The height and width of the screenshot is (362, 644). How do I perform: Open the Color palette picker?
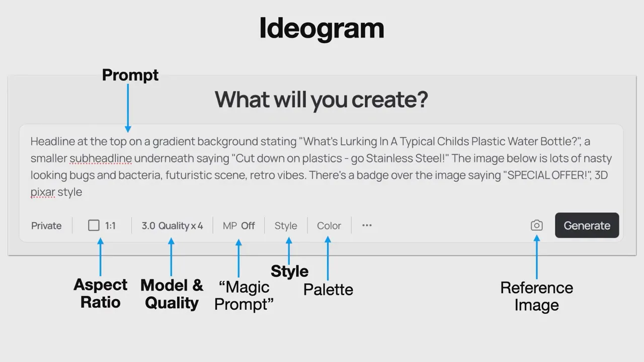pyautogui.click(x=329, y=226)
